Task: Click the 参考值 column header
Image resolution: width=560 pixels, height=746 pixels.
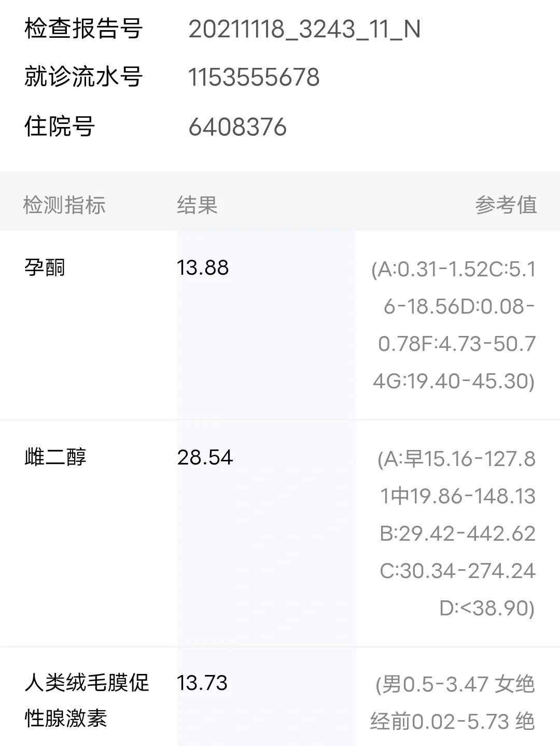Action: point(506,205)
